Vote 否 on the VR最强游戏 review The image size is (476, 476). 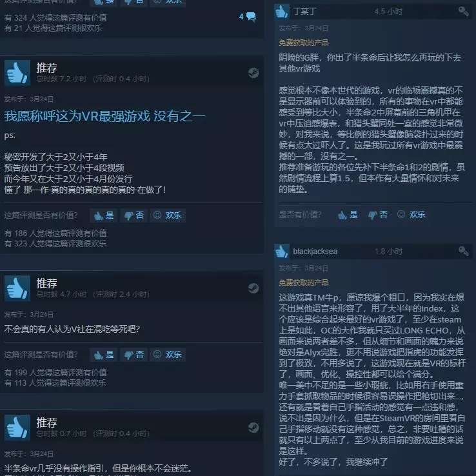point(134,215)
